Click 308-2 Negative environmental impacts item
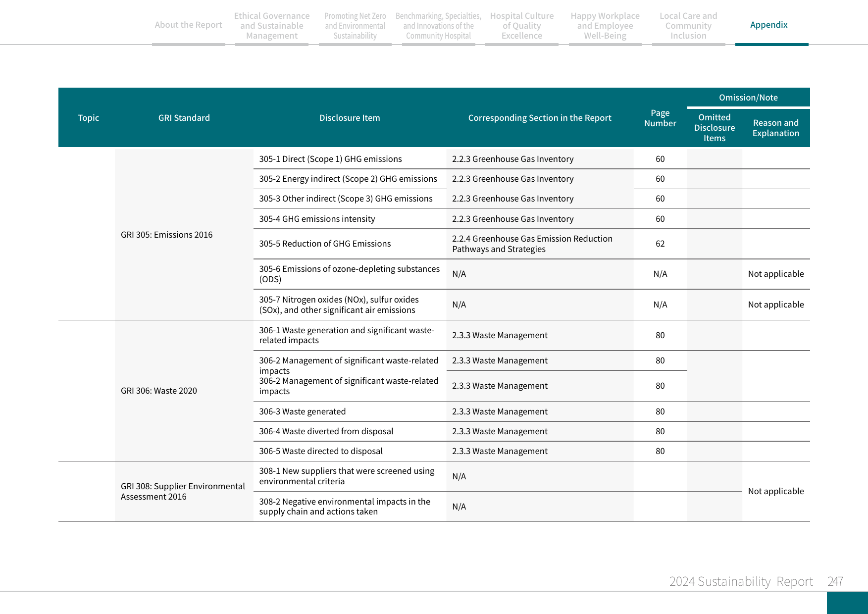The image size is (868, 614). [345, 507]
